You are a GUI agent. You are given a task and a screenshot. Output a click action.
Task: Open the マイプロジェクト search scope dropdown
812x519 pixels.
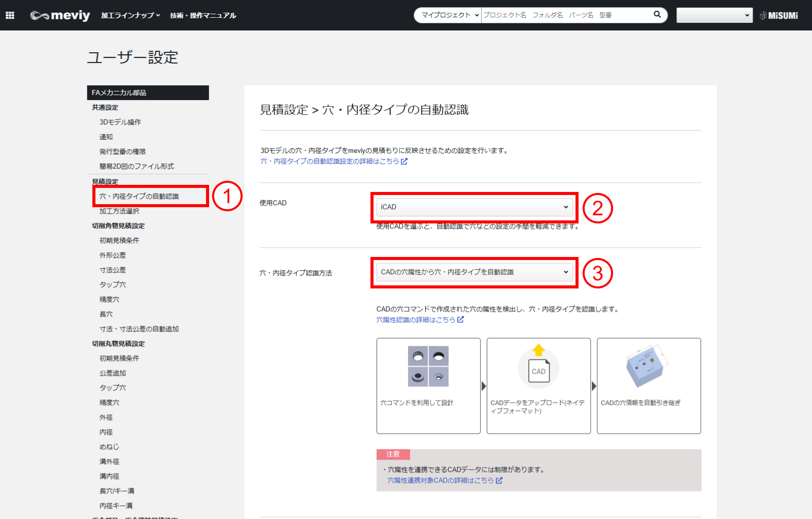pyautogui.click(x=449, y=15)
